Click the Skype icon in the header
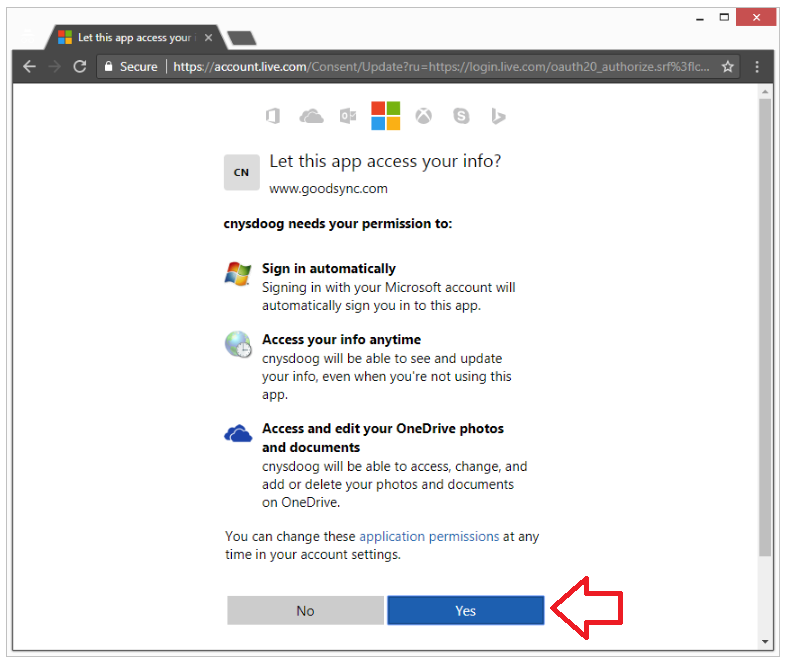Viewport: 785px width, 662px height. pos(461,116)
